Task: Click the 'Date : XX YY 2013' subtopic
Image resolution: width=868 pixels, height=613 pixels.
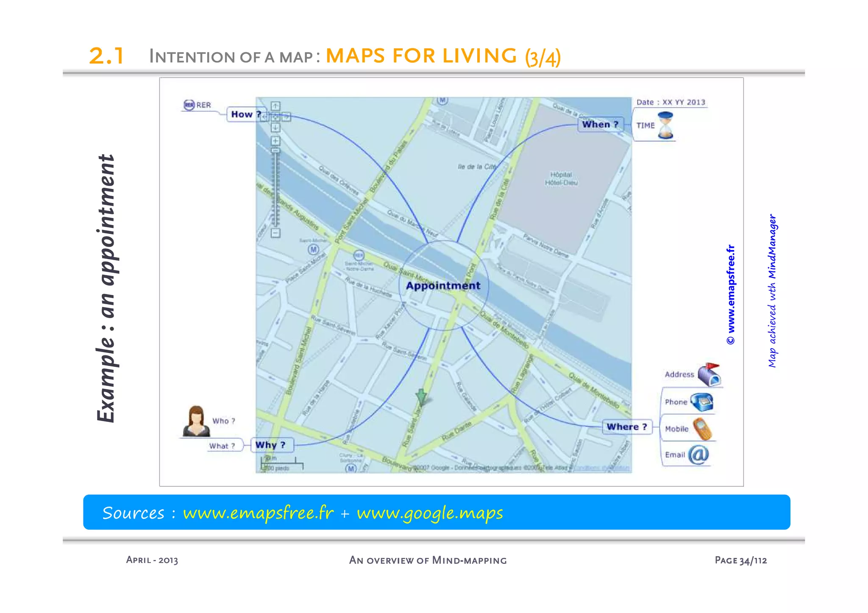Action: click(x=671, y=102)
